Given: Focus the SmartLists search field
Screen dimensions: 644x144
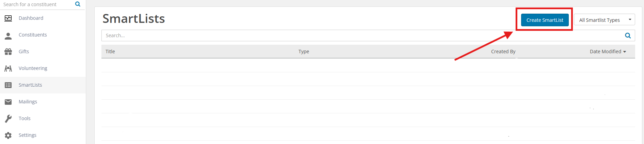Looking at the screenshot, I should pos(364,35).
